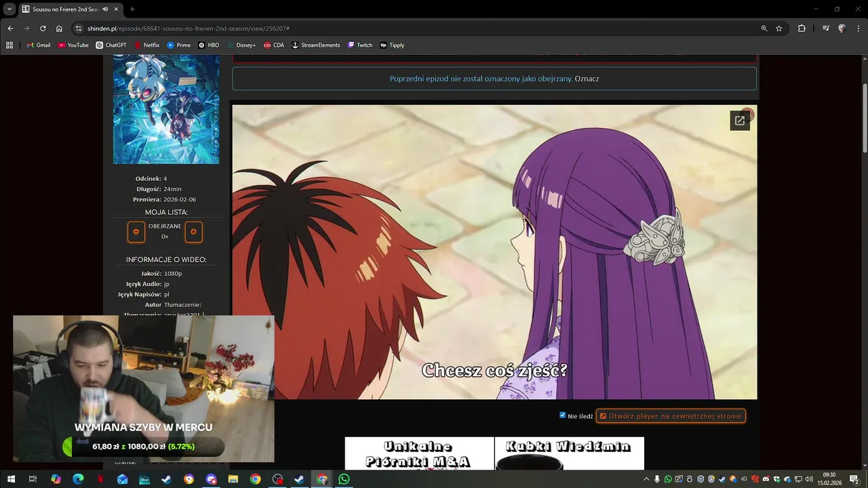Mute the Sousou no Frieren tab audio icon
The image size is (868, 488).
click(105, 9)
